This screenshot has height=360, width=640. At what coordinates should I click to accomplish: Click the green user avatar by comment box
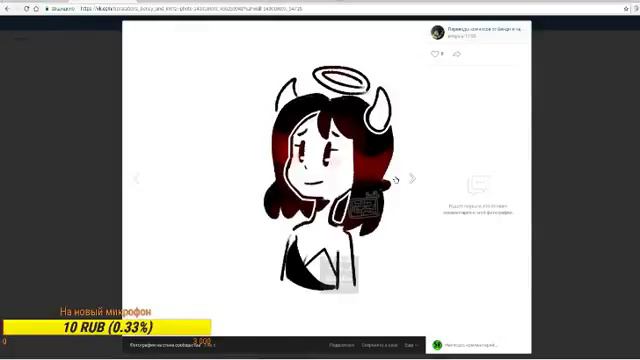pyautogui.click(x=437, y=345)
